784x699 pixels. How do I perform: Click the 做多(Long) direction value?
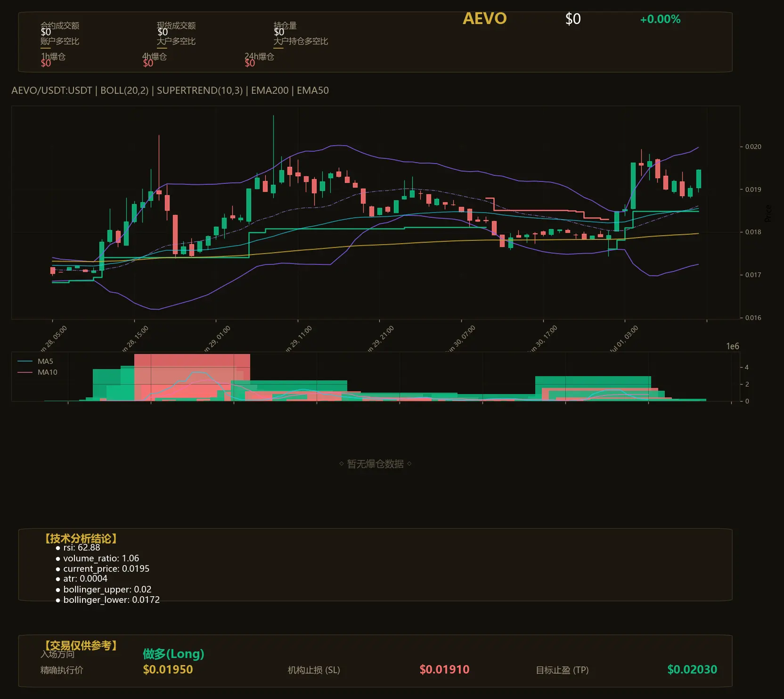(173, 654)
